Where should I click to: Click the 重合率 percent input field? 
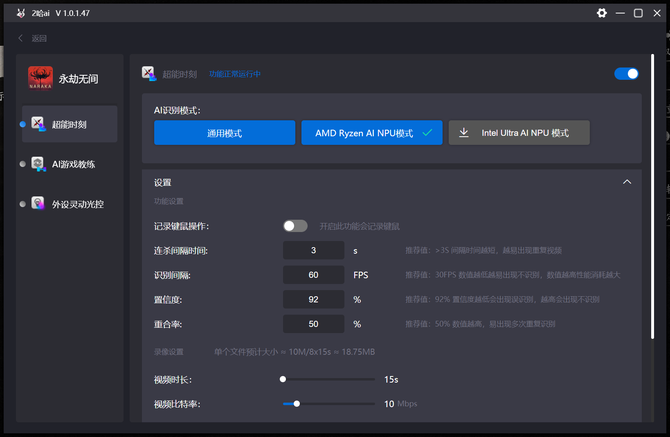click(x=313, y=324)
